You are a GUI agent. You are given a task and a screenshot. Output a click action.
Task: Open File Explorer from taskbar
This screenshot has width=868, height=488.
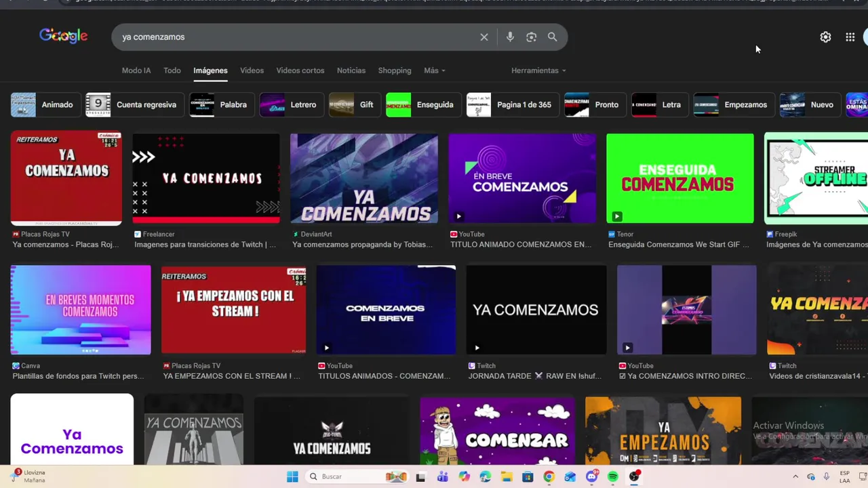click(x=507, y=477)
